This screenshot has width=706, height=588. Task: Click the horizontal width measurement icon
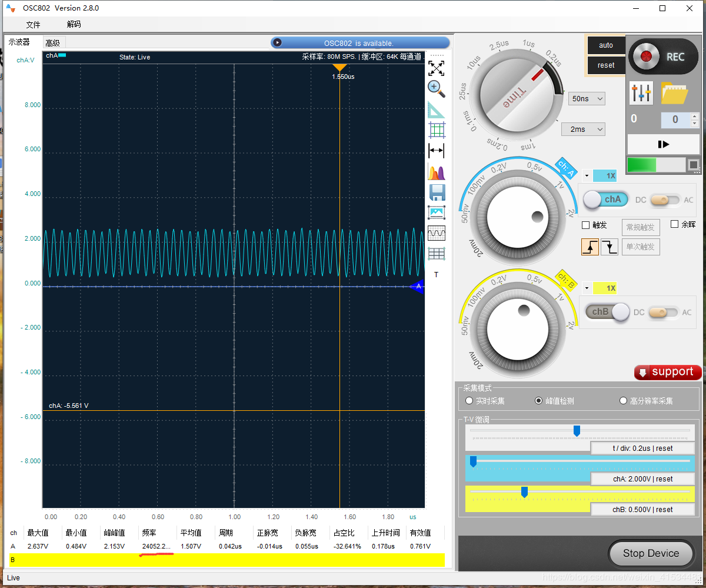click(x=436, y=151)
